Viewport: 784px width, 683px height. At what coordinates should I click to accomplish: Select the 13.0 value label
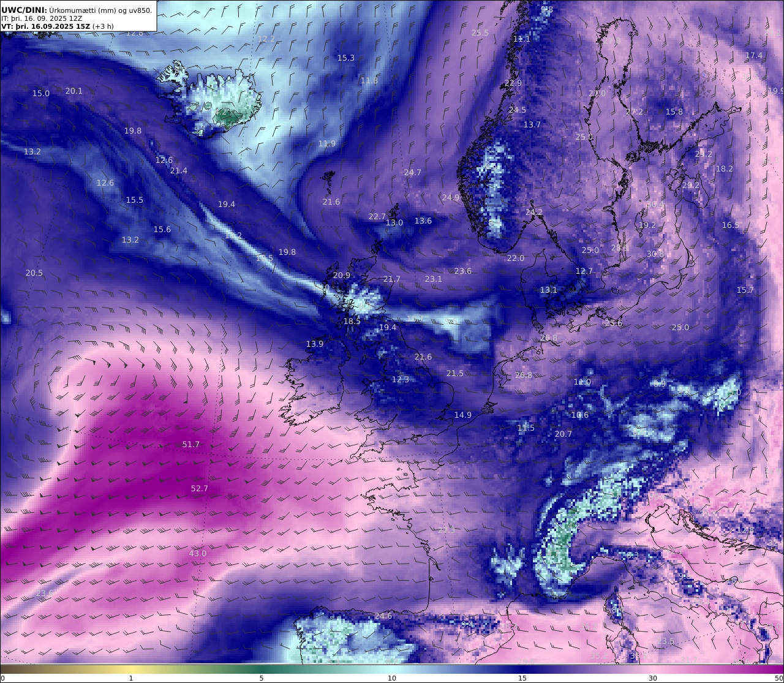coord(394,222)
